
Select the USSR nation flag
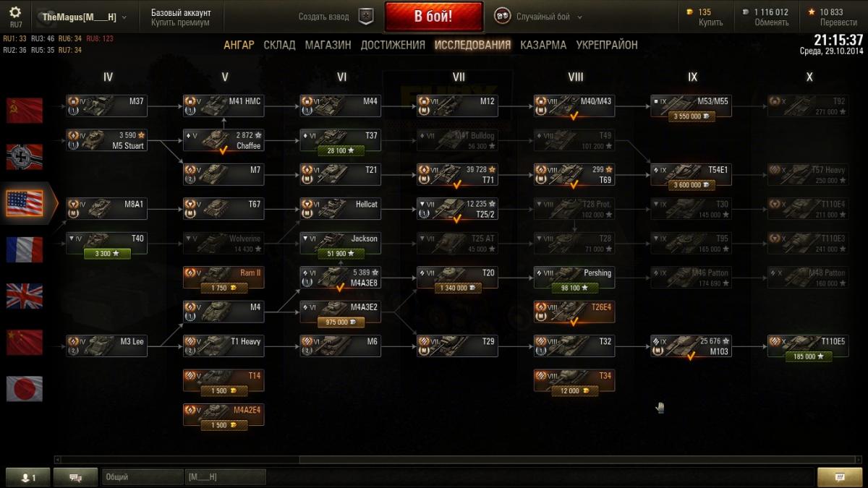pos(25,111)
